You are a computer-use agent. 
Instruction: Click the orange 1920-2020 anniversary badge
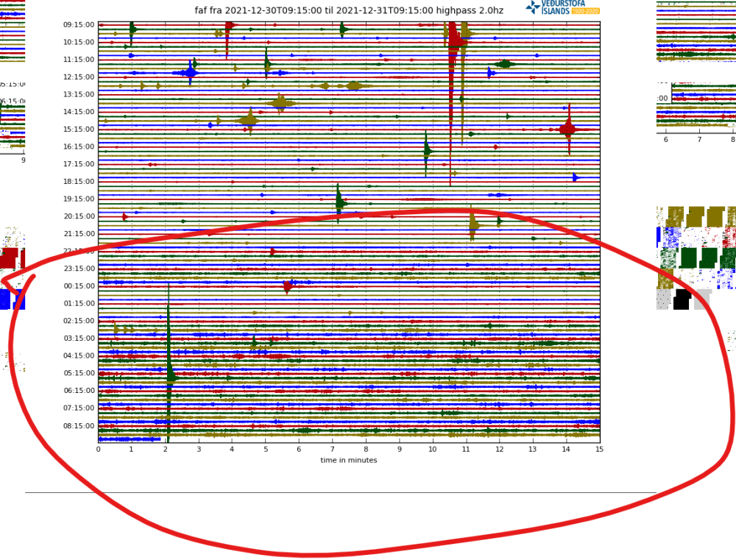[x=585, y=11]
